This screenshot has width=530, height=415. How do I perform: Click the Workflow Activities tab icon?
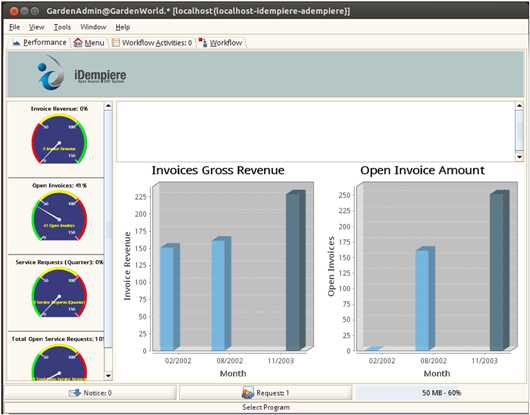click(x=116, y=43)
